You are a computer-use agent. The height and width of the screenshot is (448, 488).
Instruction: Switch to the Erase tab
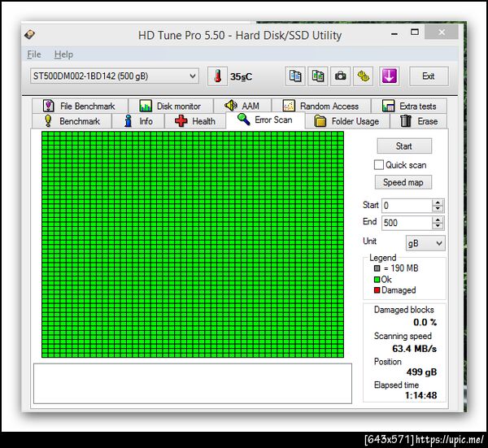click(419, 121)
